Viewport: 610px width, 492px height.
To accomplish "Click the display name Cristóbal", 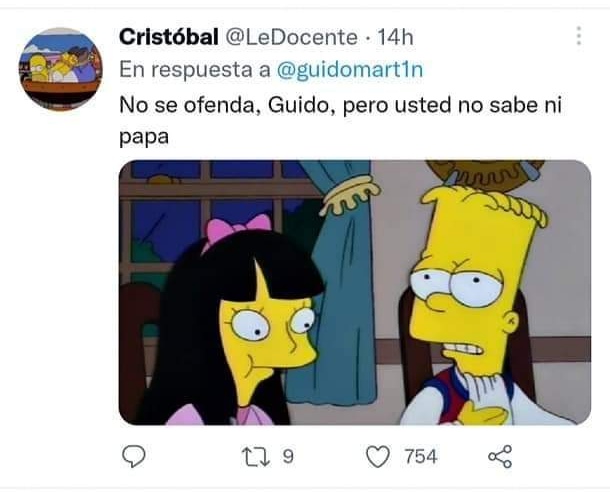I will point(168,37).
